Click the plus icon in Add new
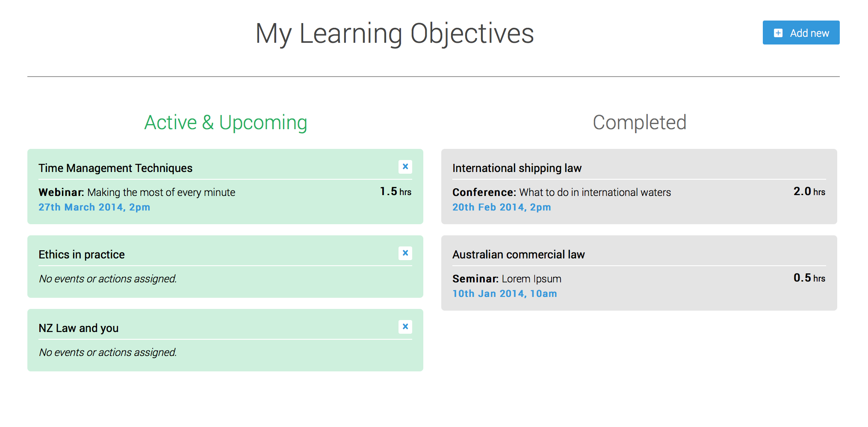 point(778,33)
